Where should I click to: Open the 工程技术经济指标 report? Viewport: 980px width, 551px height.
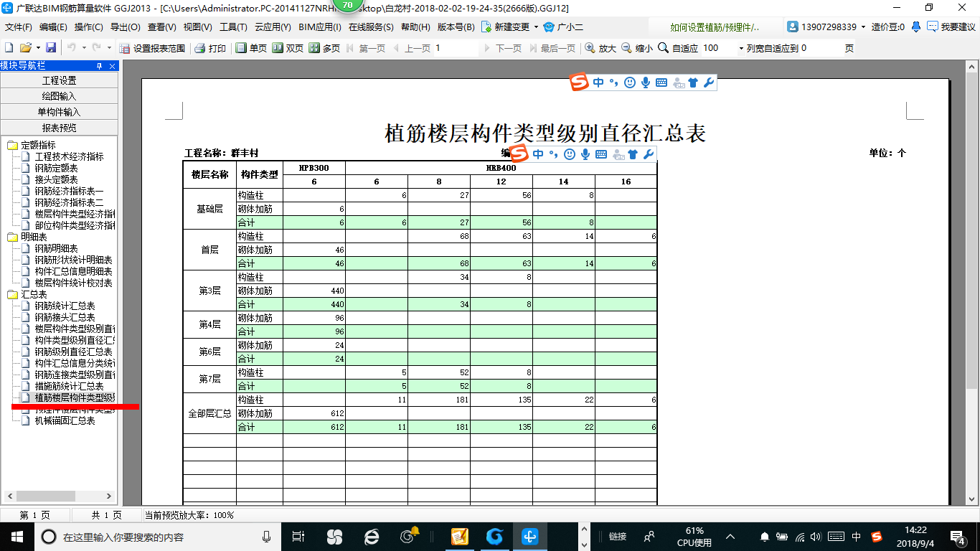click(69, 156)
